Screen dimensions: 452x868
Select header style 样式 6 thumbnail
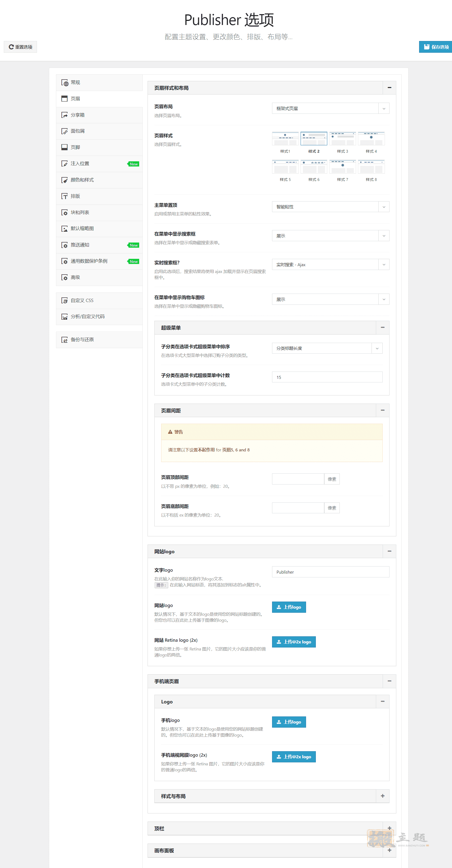point(314,167)
